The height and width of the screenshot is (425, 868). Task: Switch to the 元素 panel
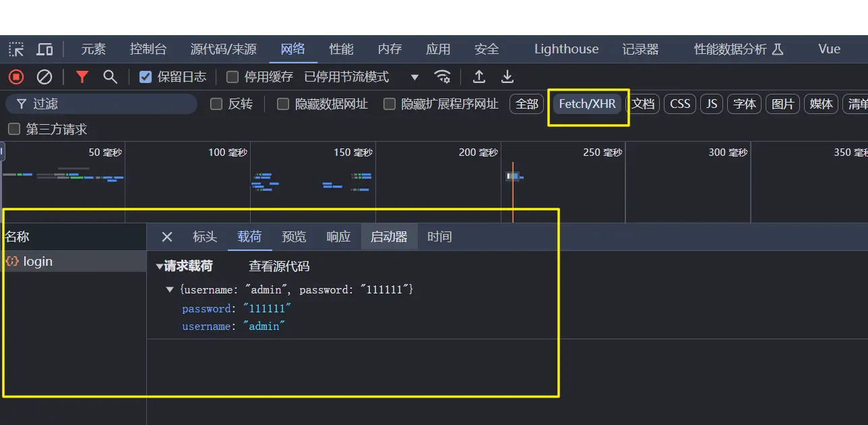coord(94,49)
